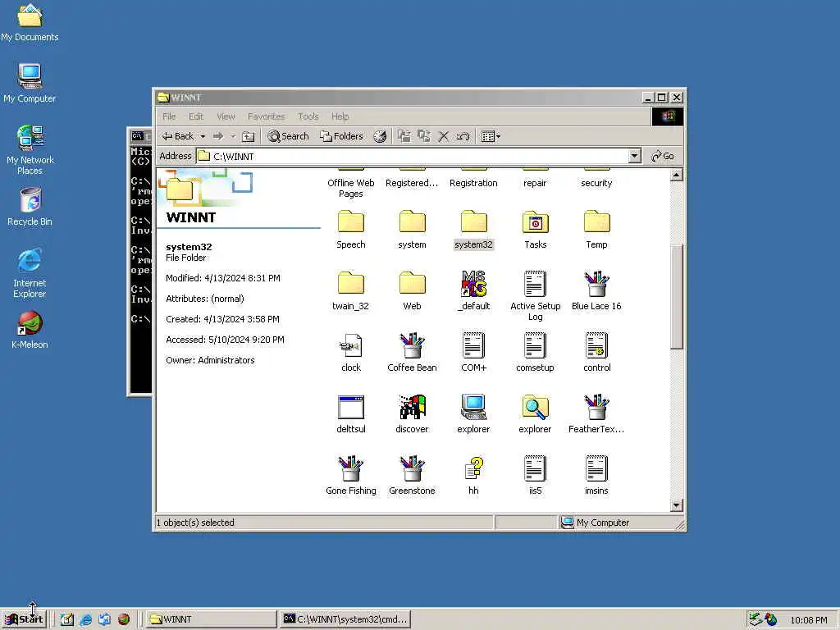Go up one folder level
840x630 pixels.
click(x=248, y=136)
